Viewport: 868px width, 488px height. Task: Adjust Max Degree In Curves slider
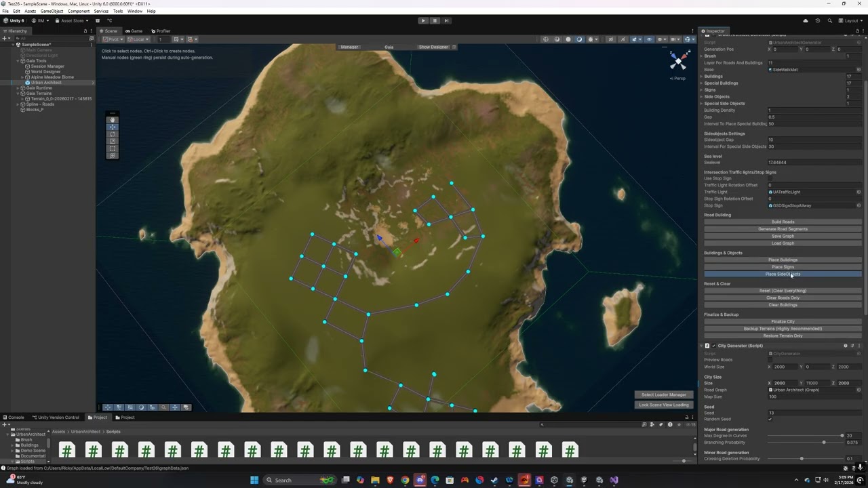pyautogui.click(x=806, y=435)
